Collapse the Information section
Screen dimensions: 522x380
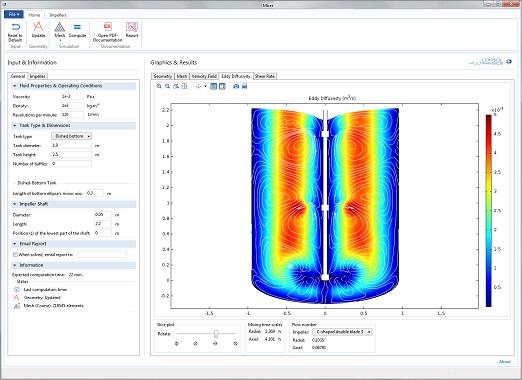pos(15,265)
